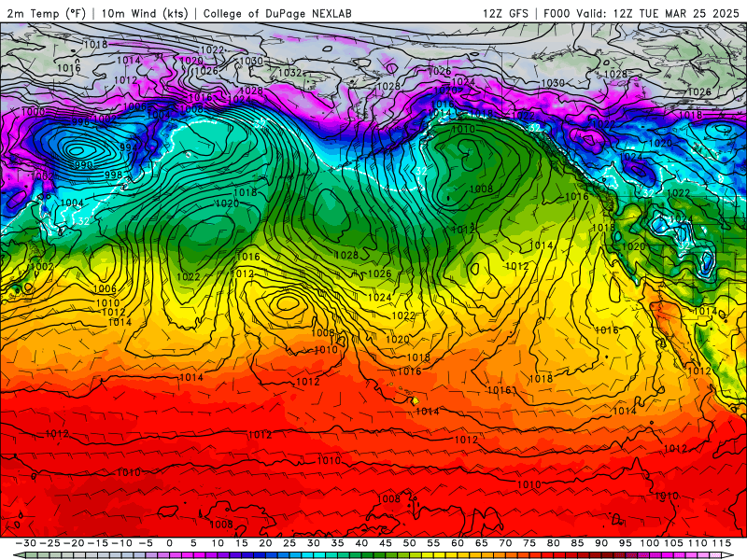747x560 pixels.
Task: Click the -5 value on temperature legend
Action: click(146, 543)
